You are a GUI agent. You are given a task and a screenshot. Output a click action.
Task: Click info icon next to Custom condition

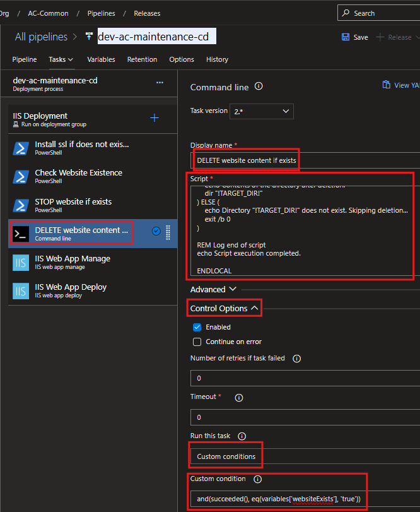pos(257,479)
